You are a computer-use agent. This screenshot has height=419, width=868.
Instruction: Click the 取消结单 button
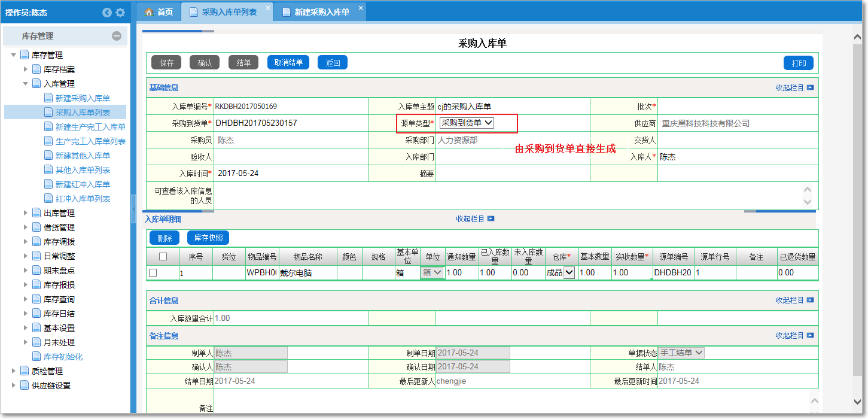click(x=288, y=62)
